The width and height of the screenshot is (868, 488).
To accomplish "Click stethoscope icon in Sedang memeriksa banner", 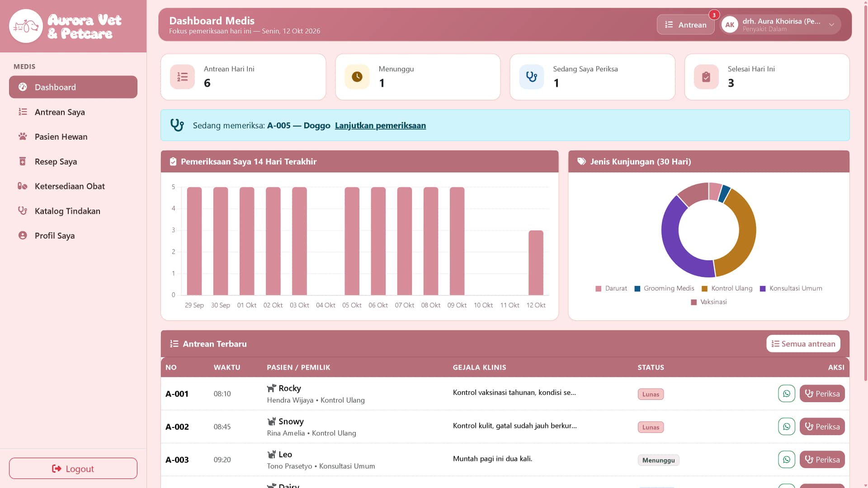I will coord(177,125).
